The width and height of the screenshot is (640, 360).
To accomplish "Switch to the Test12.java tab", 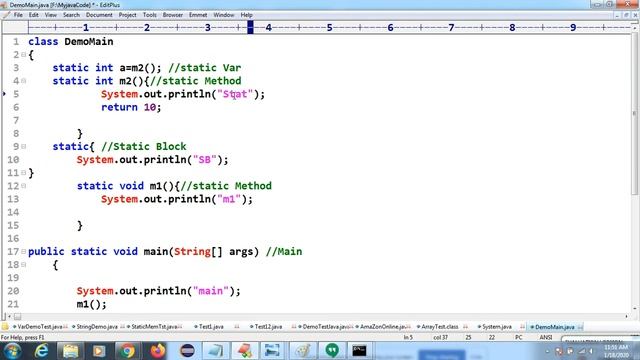I will (268, 327).
